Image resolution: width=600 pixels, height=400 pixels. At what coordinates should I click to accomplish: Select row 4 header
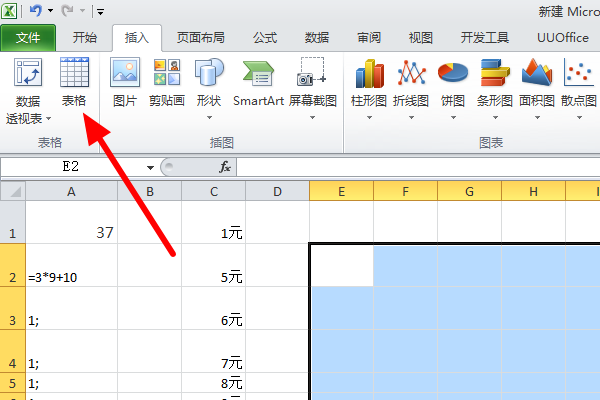tap(13, 351)
